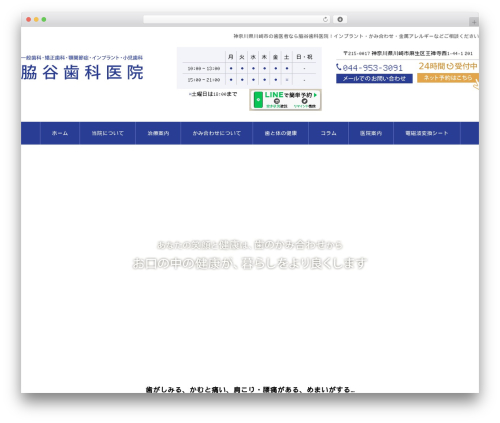Open the かみ合わせについて menu item
The width and height of the screenshot is (500, 423).
216,133
